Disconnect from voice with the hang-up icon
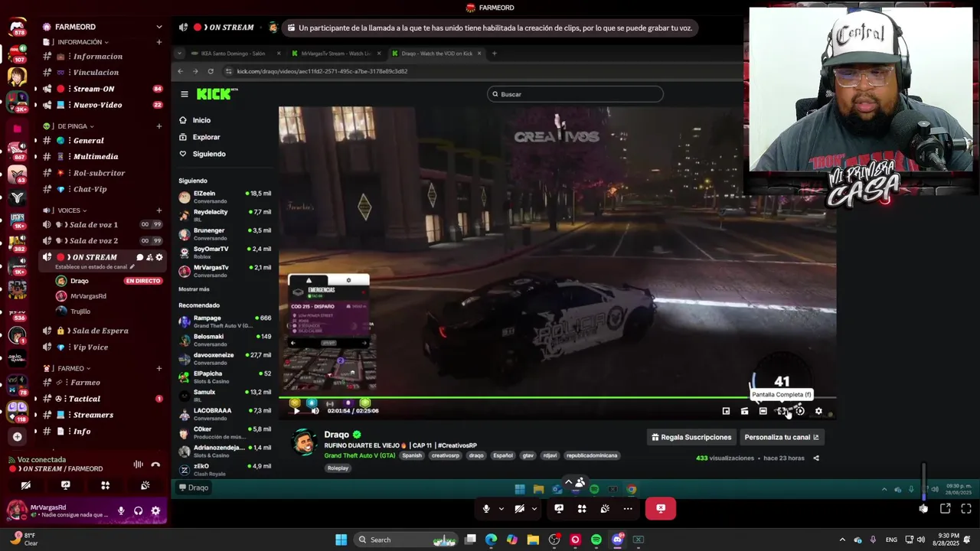Screen dimensions: 980x551 [155, 465]
